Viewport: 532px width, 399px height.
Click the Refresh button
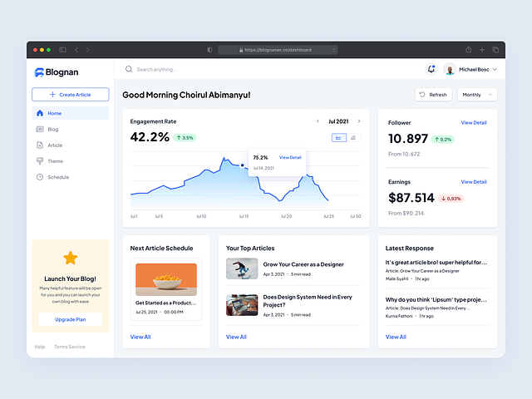[x=433, y=95]
